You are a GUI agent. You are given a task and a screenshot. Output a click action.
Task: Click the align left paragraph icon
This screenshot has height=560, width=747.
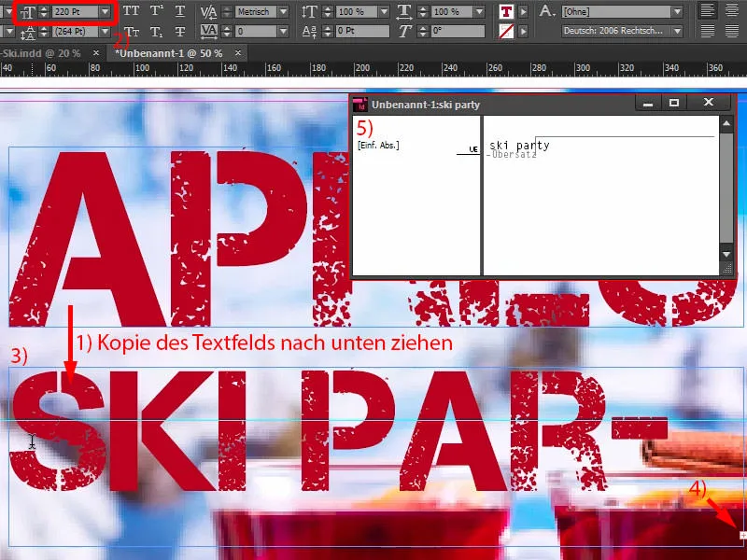pos(708,10)
